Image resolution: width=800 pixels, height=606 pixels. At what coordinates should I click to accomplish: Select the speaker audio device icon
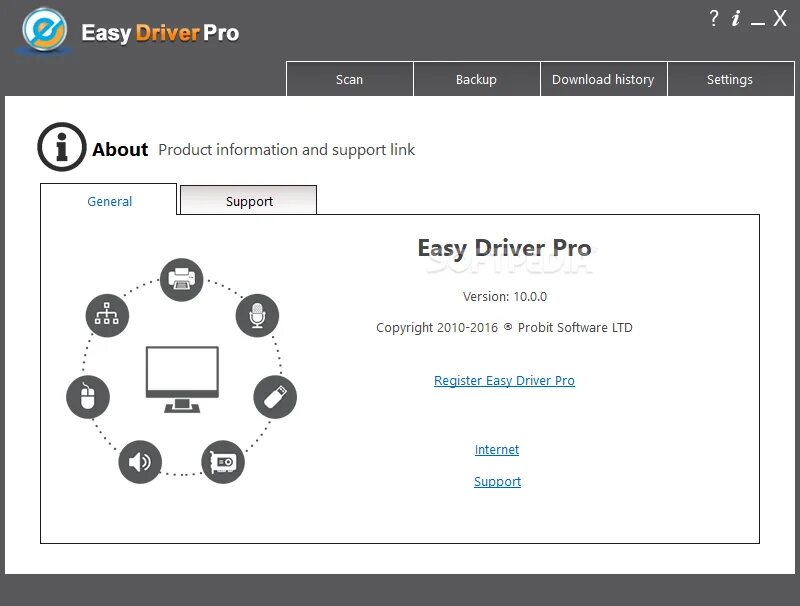(x=140, y=462)
